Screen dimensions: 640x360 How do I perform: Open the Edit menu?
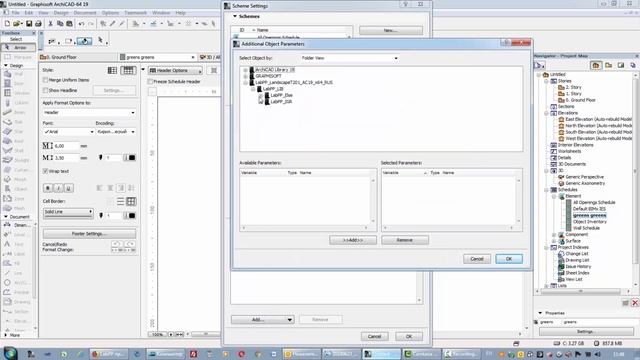tap(29, 13)
